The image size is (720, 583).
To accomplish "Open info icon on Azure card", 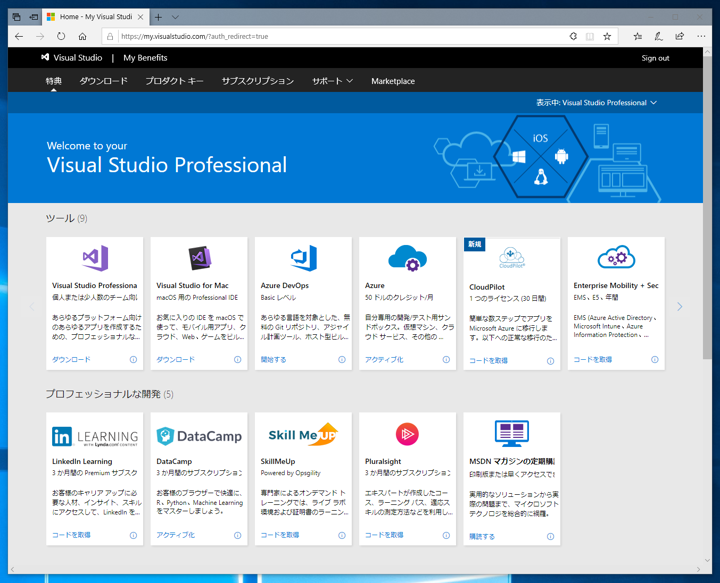I will click(x=446, y=359).
